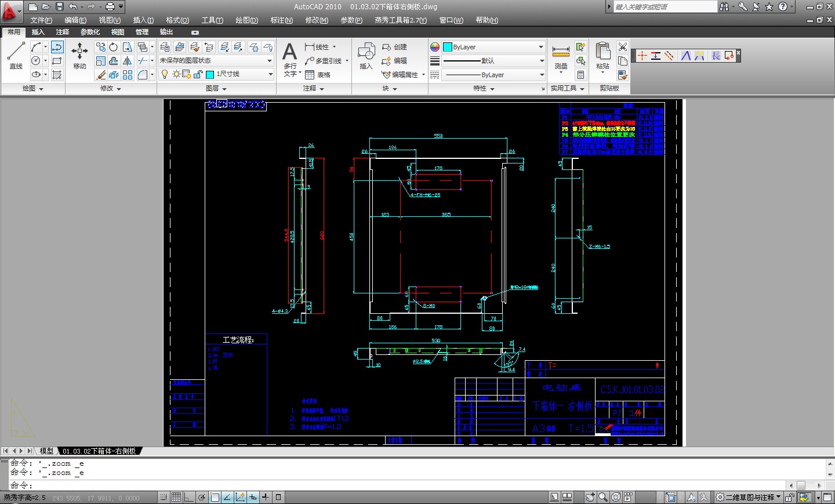The height and width of the screenshot is (504, 835).
Task: Select the Rotate tool in Modify panel
Action: point(114,47)
